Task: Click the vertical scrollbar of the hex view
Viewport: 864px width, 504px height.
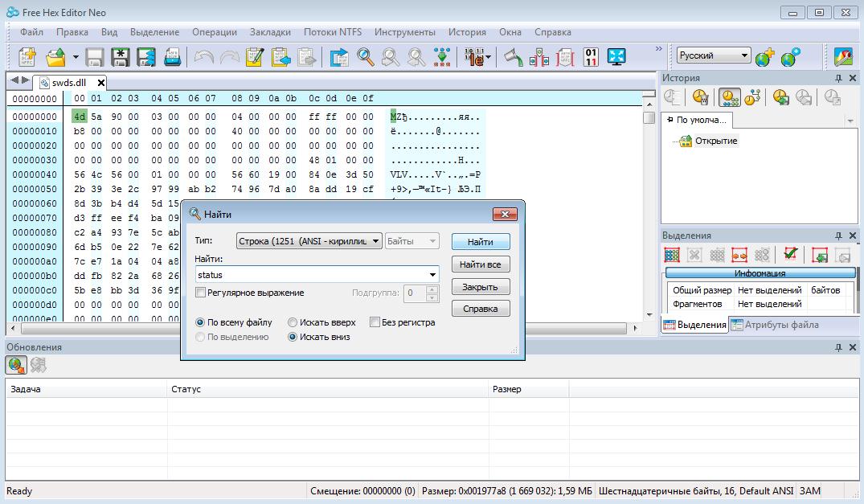Action: click(x=649, y=209)
